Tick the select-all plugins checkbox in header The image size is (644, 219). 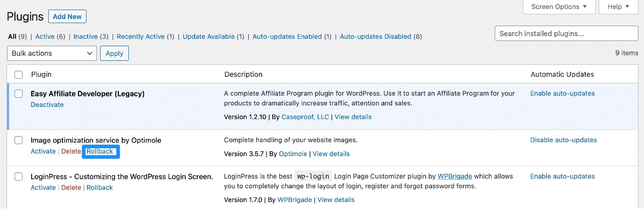(19, 75)
